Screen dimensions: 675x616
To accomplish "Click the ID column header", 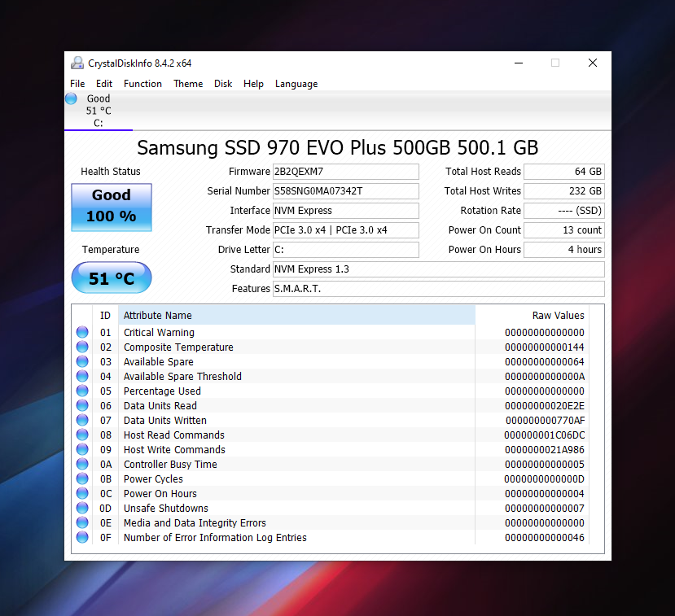I will point(106,315).
